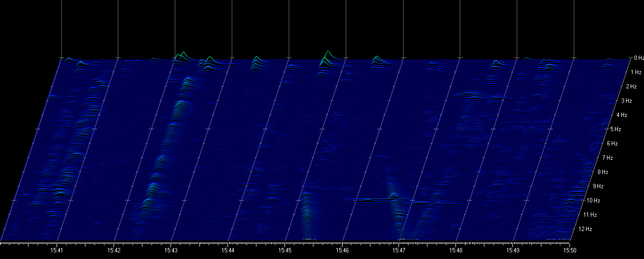This screenshot has height=259, width=644.
Task: Select the 7 Hz frequency label
Action: (607, 158)
